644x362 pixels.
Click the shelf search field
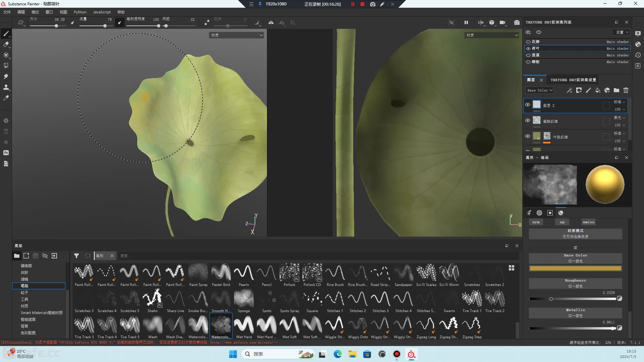(x=318, y=256)
